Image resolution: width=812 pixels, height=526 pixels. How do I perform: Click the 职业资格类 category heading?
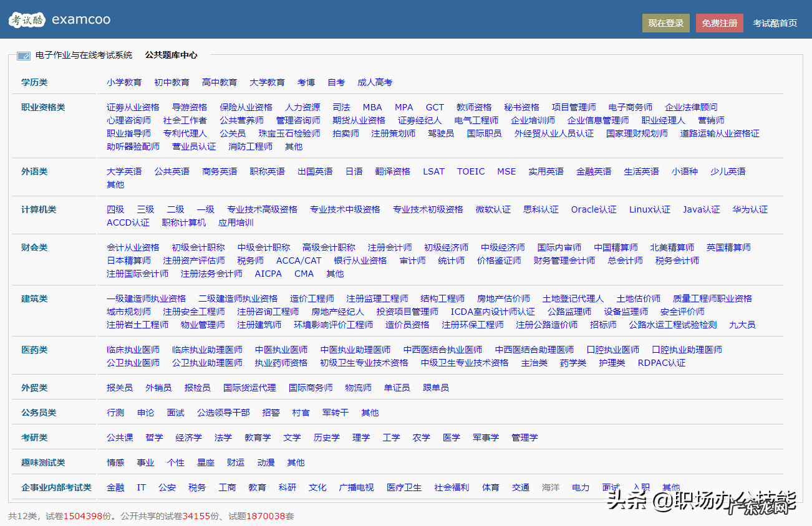[43, 107]
